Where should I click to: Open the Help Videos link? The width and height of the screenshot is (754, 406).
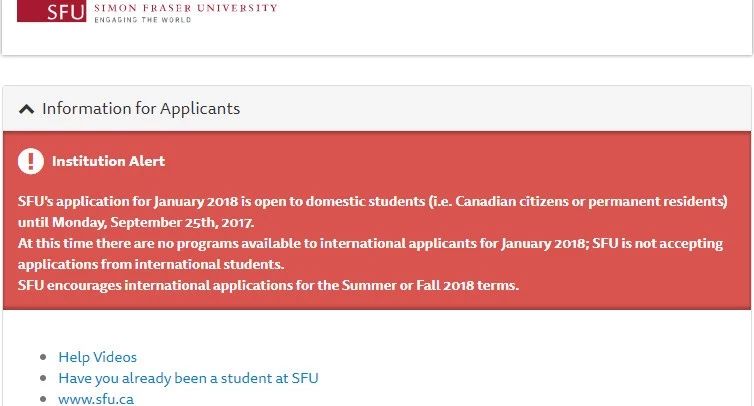click(x=97, y=357)
